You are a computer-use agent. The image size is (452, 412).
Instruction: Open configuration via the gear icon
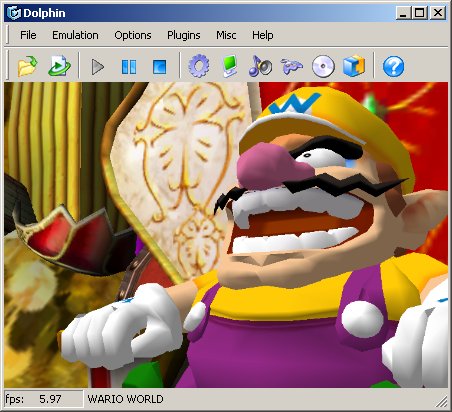click(x=199, y=66)
